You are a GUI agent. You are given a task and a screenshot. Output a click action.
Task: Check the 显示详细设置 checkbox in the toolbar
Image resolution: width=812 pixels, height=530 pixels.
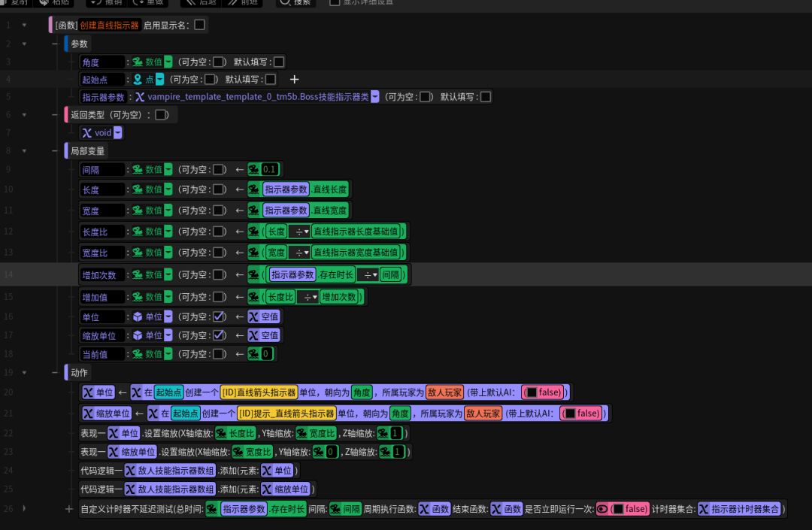coord(335,2)
